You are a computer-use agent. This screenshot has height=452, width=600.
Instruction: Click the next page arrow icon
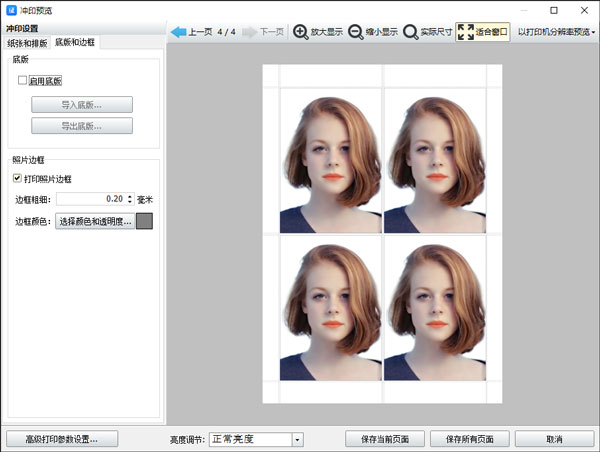click(249, 32)
